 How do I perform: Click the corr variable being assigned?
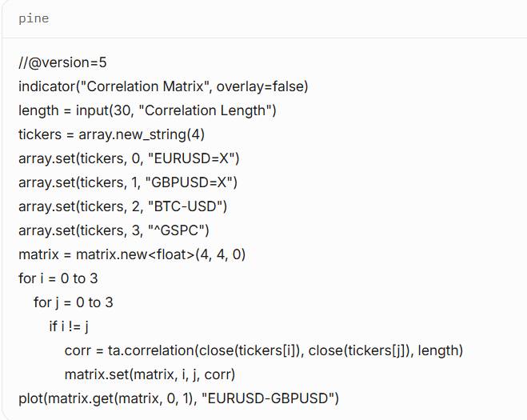tap(78, 350)
